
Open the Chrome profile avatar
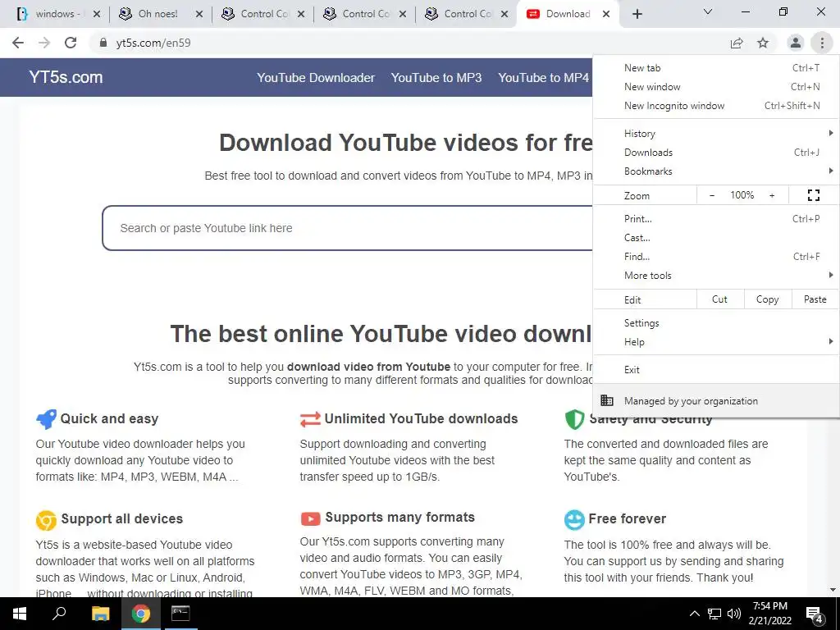[796, 43]
